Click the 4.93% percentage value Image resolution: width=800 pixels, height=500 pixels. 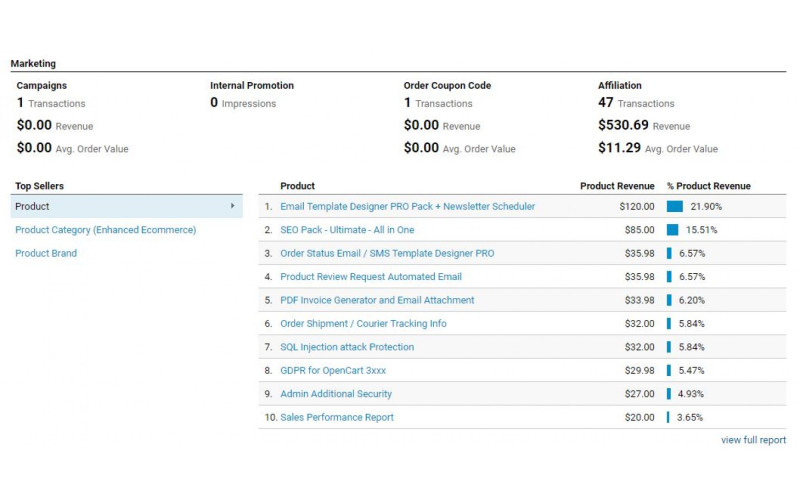coord(691,394)
